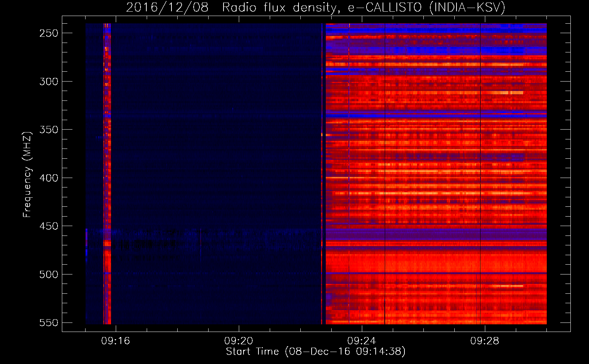Click the 09:16 time tick label
This screenshot has height=364, width=589.
116,341
